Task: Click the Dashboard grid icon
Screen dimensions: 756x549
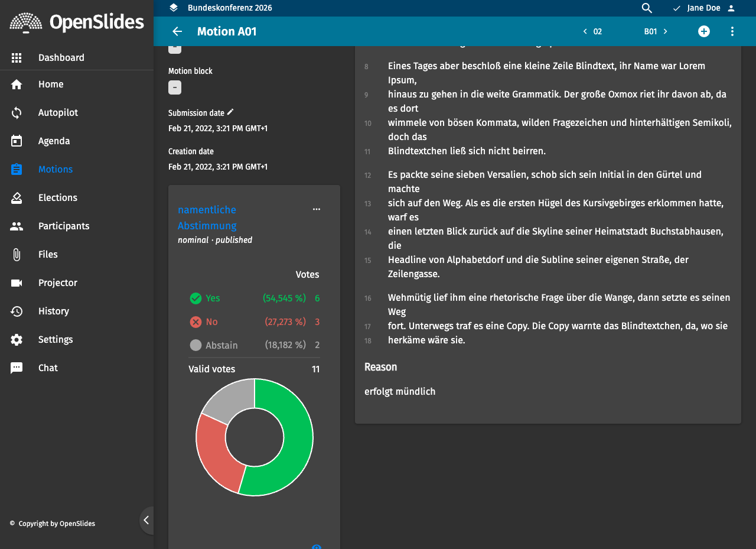Action: pos(17,58)
